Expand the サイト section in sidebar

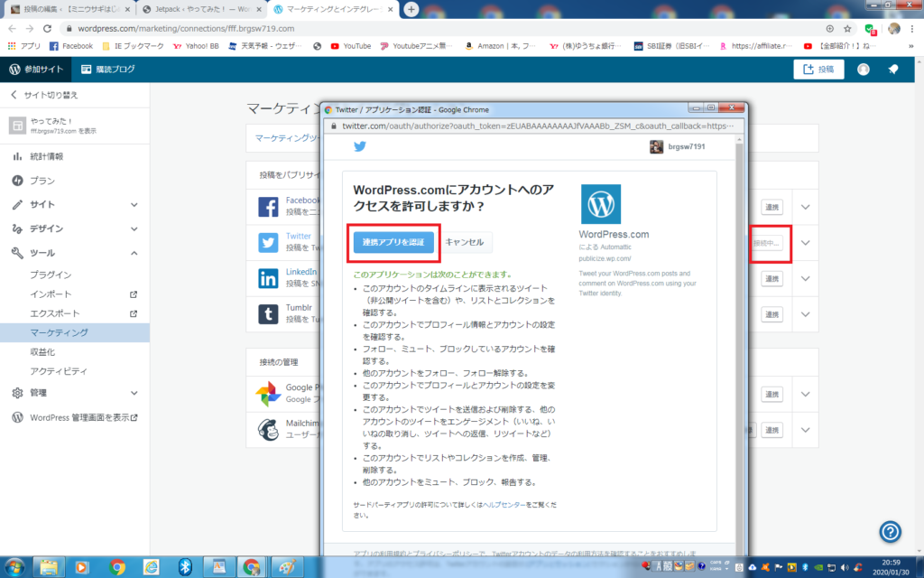(74, 205)
